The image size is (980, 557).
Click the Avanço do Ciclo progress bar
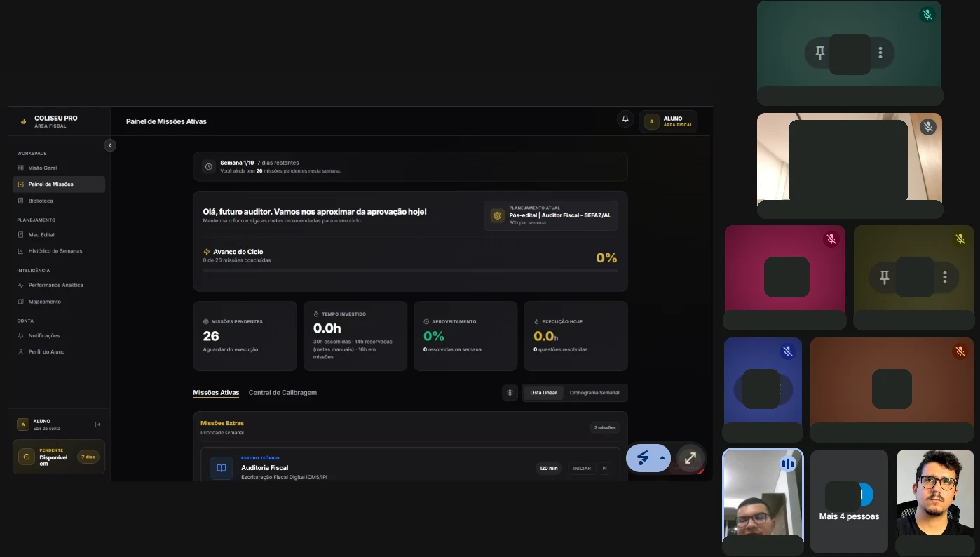click(410, 271)
